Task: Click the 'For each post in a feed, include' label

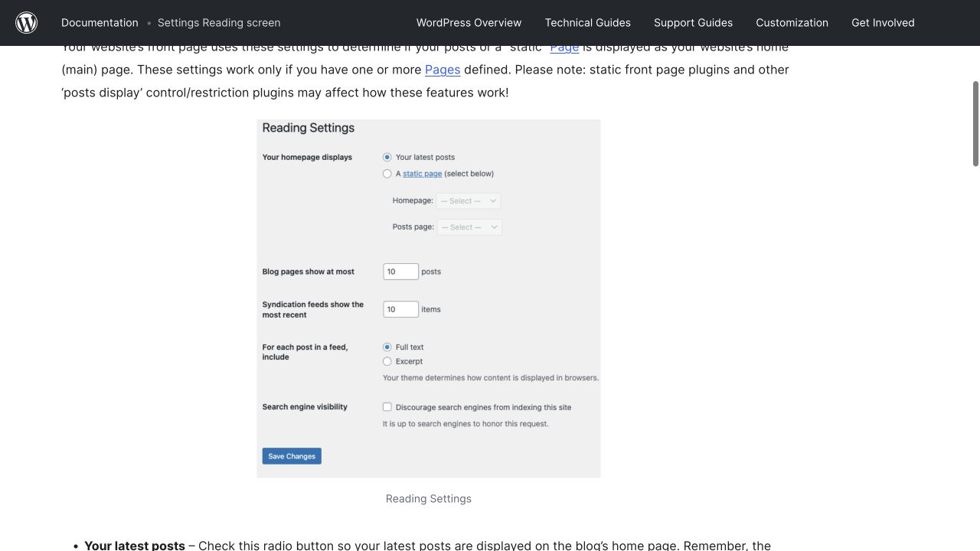Action: (305, 352)
